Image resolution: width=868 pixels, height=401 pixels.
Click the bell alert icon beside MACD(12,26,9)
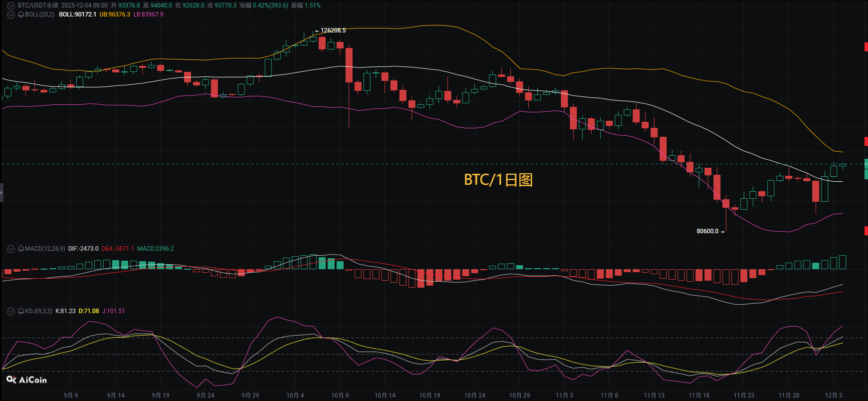click(x=21, y=249)
